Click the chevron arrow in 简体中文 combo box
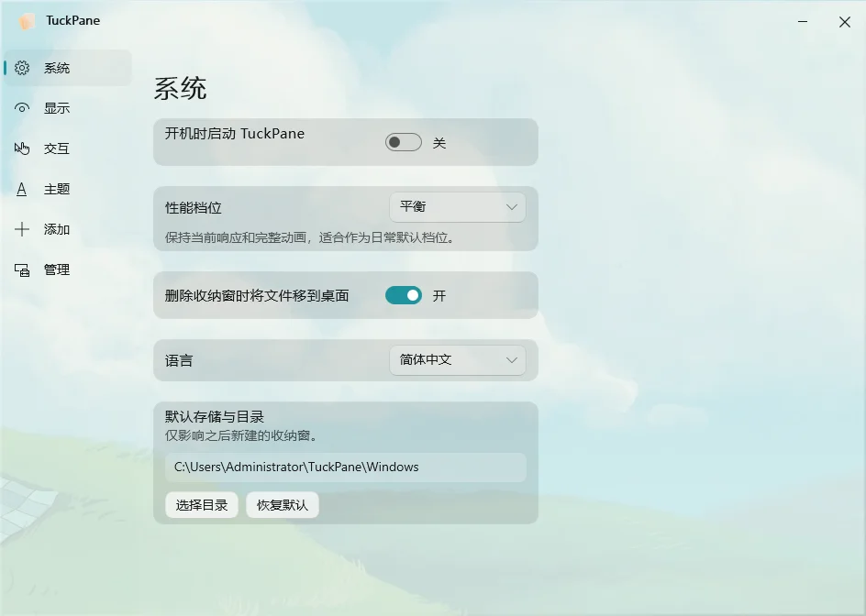This screenshot has height=616, width=866. pos(511,360)
